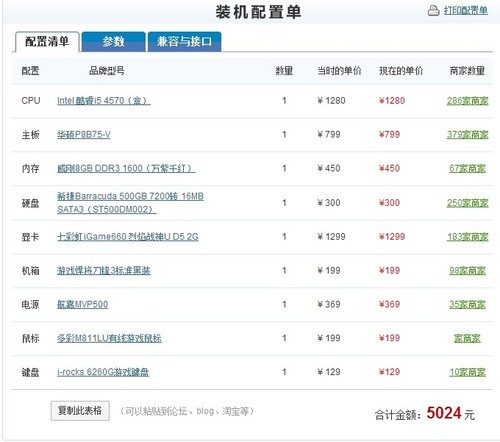Open the i-rocks 6260G keyboard link
The image size is (500, 442).
103,372
